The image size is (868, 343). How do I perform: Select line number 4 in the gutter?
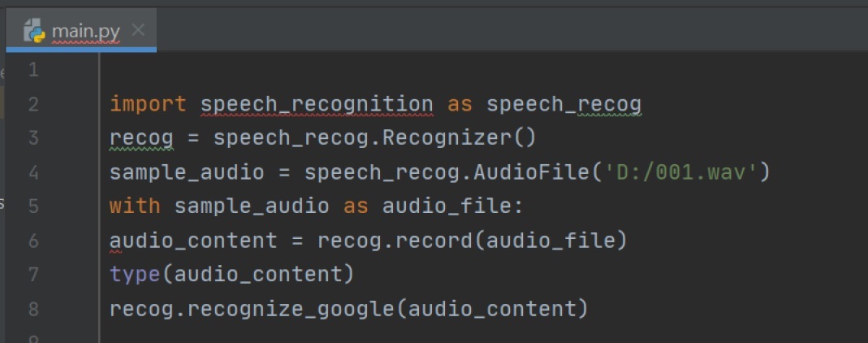33,172
